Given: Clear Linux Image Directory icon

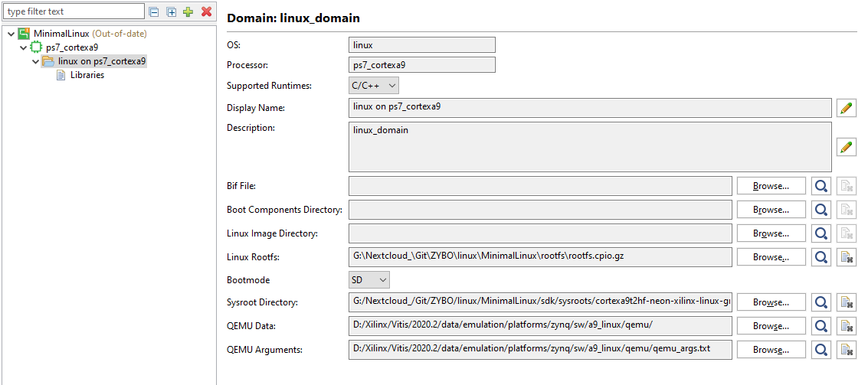Looking at the screenshot, I should pyautogui.click(x=847, y=233).
